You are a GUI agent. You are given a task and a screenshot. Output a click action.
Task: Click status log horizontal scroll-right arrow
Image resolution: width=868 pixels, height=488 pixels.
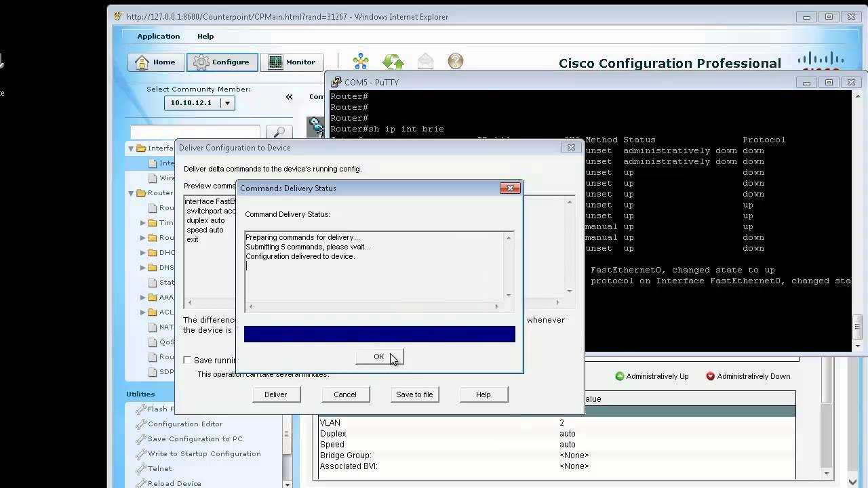[x=496, y=306]
